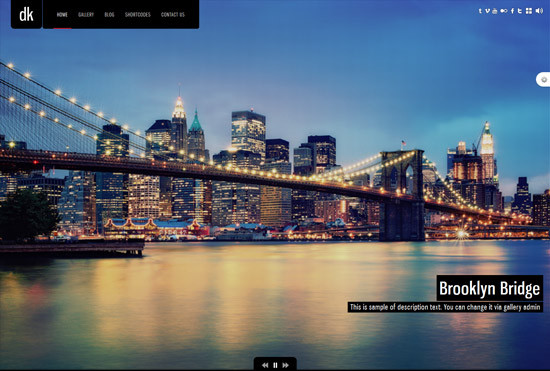Open the YouTube social link icon

(x=495, y=11)
